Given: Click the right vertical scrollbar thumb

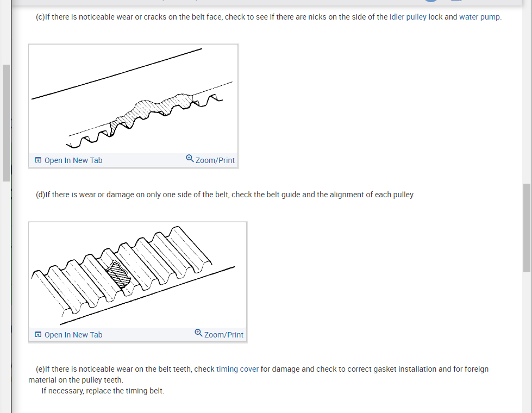Looking at the screenshot, I should coord(526,227).
